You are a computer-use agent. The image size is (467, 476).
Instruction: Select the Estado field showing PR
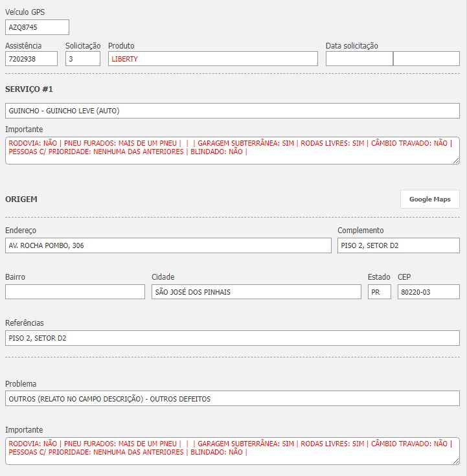coord(379,292)
